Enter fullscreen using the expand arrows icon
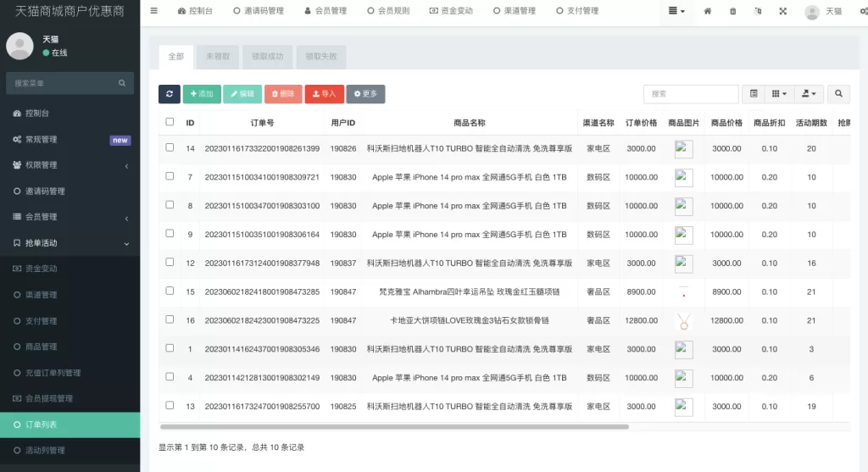Screen dimensions: 868x472 [x=782, y=11]
